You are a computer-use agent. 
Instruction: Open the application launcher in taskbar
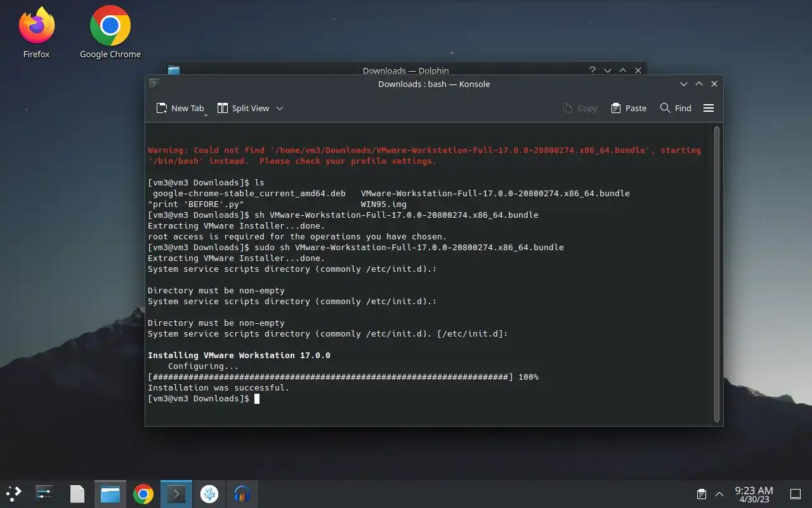click(x=14, y=493)
